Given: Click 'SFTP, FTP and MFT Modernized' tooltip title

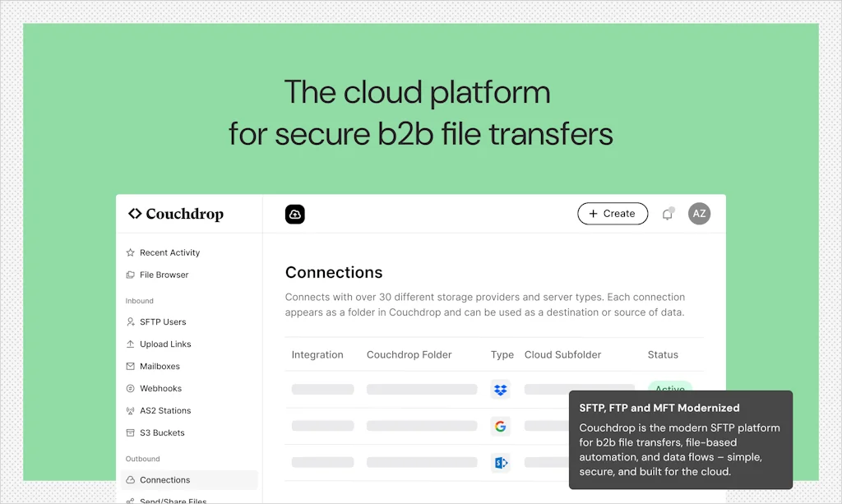Looking at the screenshot, I should [659, 408].
